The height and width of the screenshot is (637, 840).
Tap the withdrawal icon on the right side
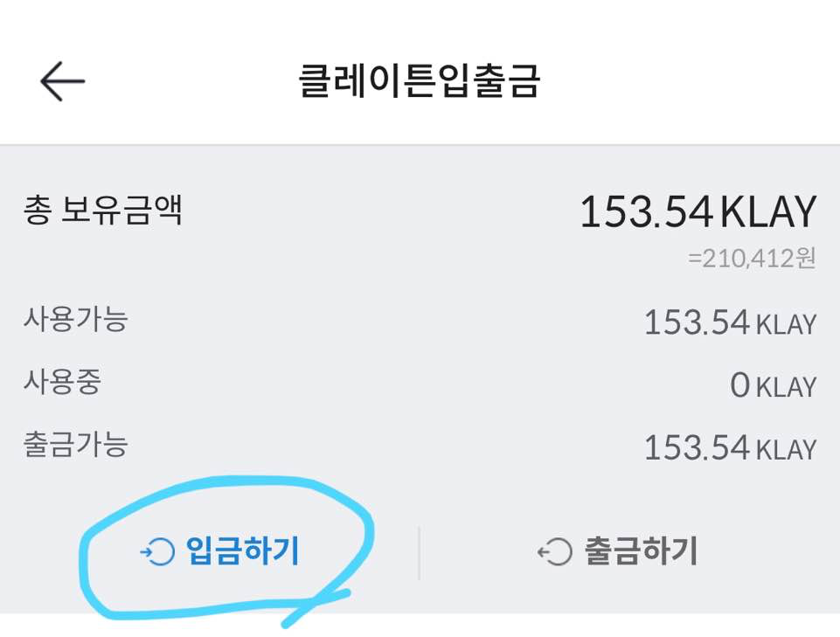point(555,551)
